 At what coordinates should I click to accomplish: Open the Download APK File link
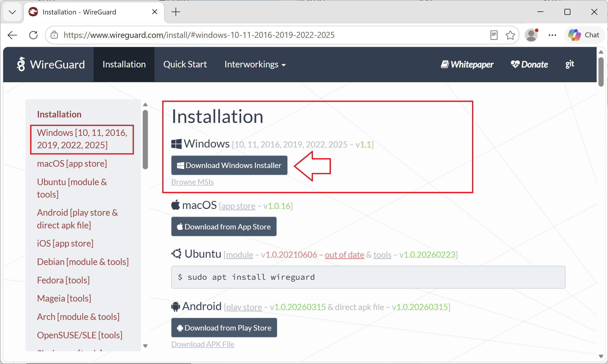tap(203, 344)
